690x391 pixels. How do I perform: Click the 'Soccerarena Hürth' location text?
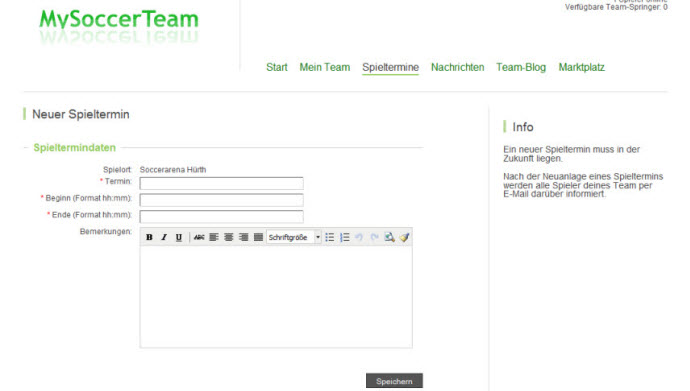tap(173, 170)
